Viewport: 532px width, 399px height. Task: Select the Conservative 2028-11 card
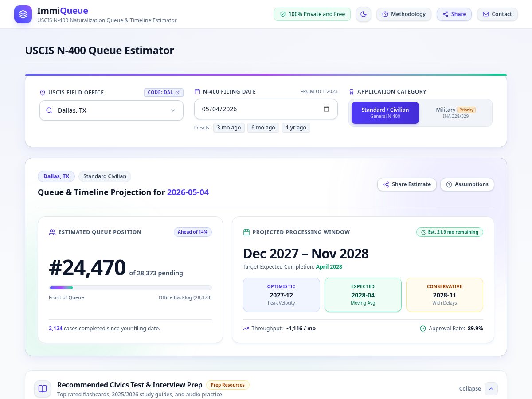445,295
